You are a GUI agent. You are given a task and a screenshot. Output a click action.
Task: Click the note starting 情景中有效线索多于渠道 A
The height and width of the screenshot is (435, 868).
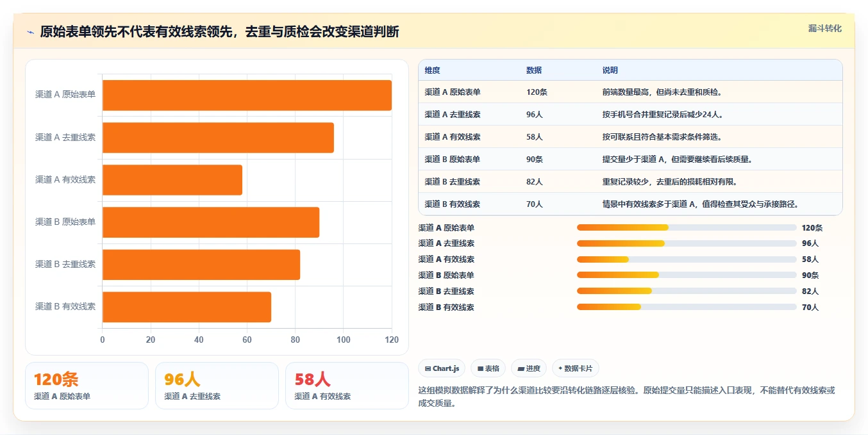coord(700,204)
